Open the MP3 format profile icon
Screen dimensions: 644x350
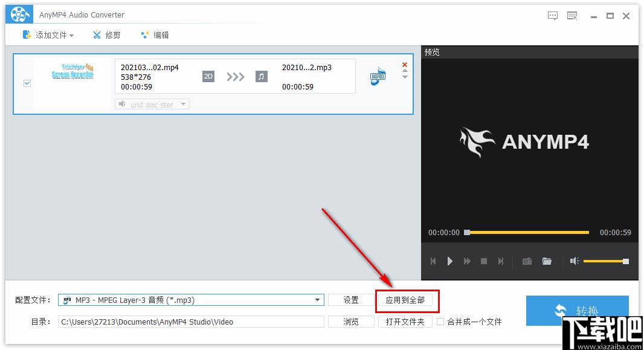(x=378, y=76)
